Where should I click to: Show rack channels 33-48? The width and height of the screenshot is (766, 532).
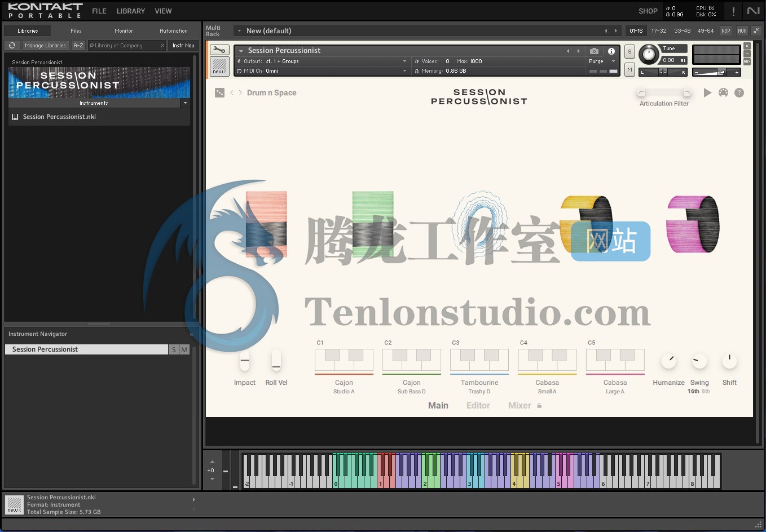683,31
